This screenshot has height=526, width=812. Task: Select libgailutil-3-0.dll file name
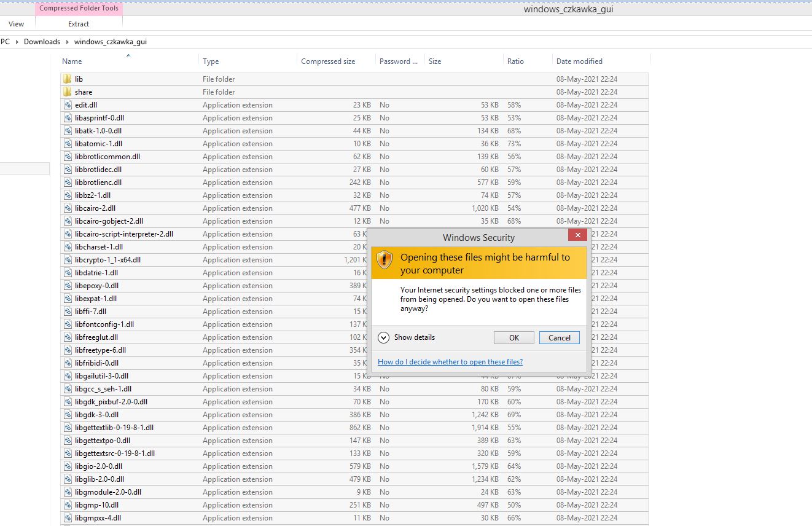101,376
